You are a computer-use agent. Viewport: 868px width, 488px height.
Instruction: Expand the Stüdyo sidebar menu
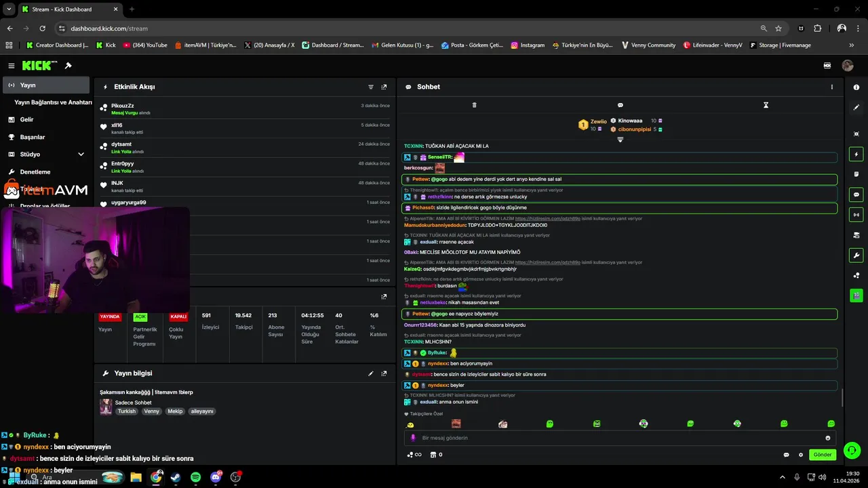pyautogui.click(x=81, y=155)
